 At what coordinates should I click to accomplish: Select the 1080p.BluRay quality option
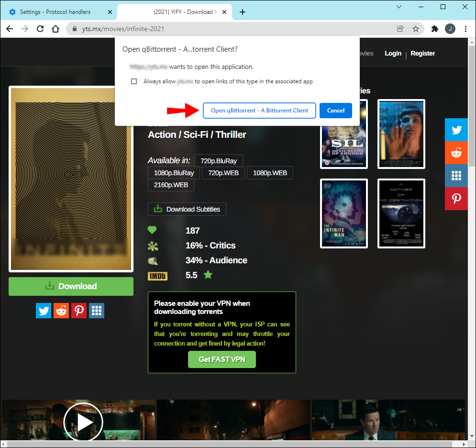click(x=174, y=173)
